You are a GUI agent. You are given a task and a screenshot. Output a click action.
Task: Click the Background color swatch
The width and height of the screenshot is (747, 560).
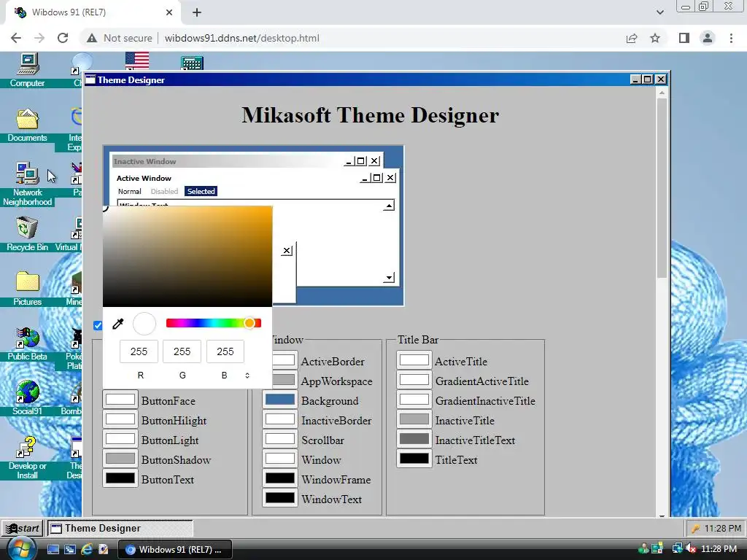point(279,400)
